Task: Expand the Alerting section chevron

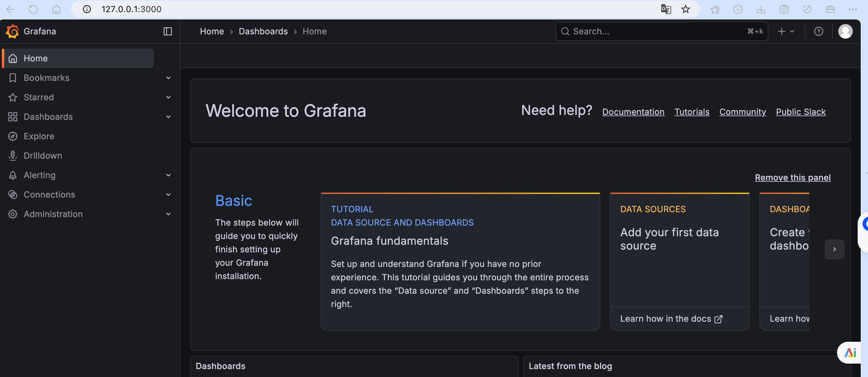Action: pos(168,175)
